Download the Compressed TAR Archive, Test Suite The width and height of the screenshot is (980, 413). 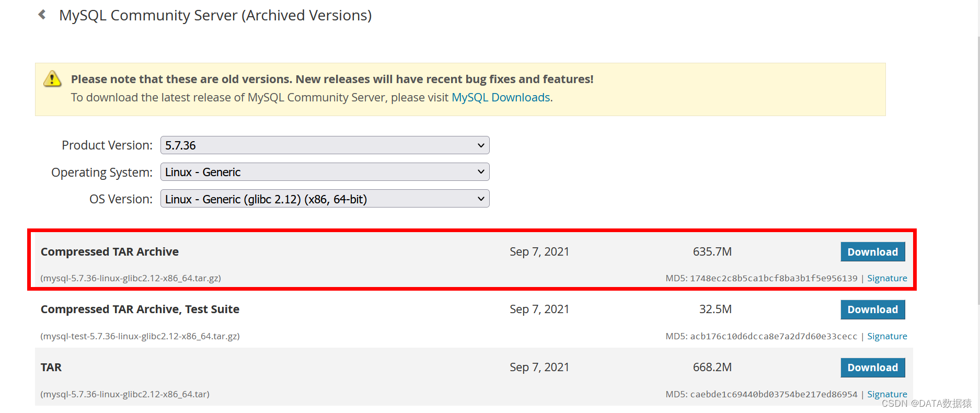click(872, 309)
